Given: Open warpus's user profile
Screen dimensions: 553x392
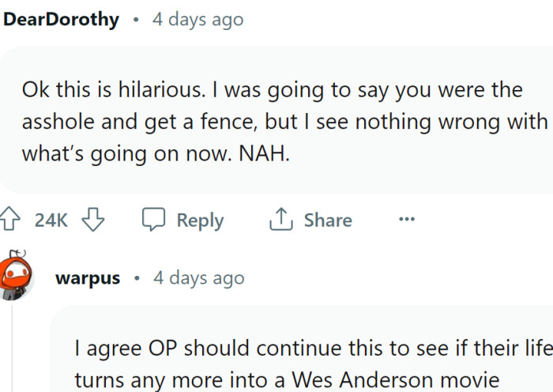Looking at the screenshot, I should (x=88, y=278).
